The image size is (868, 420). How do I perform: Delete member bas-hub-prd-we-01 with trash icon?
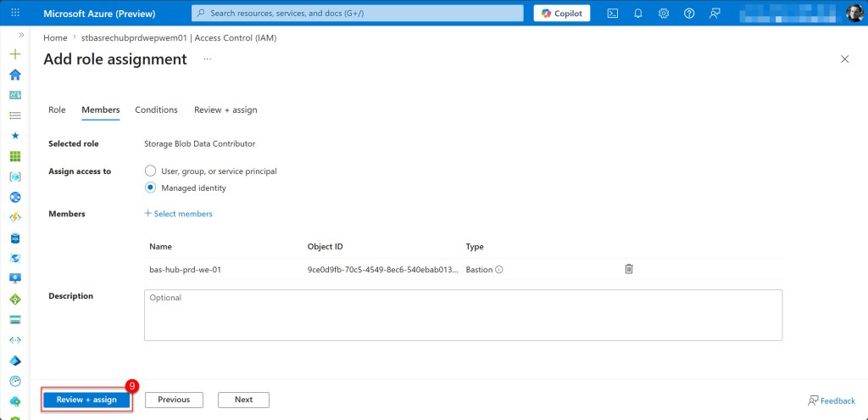coord(629,269)
